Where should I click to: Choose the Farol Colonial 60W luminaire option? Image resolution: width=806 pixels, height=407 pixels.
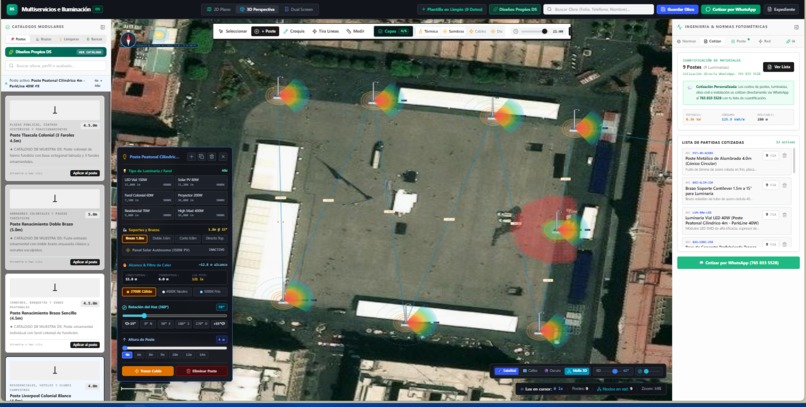click(x=148, y=197)
